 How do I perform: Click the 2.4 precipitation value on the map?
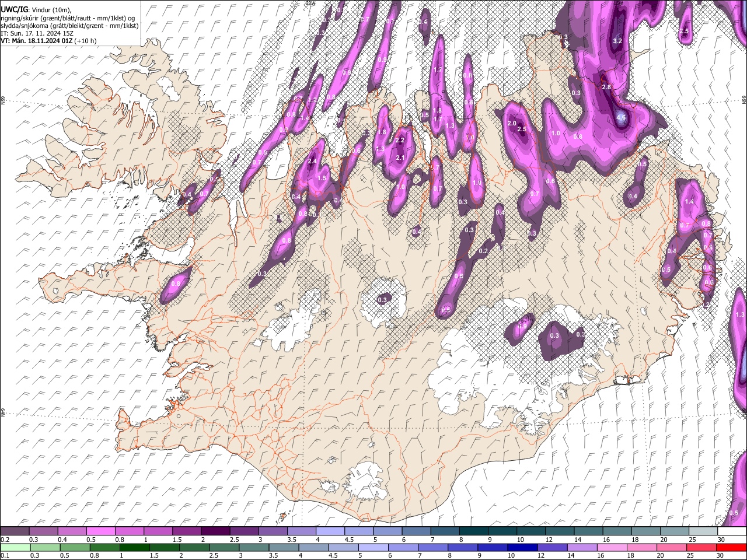coord(312,162)
